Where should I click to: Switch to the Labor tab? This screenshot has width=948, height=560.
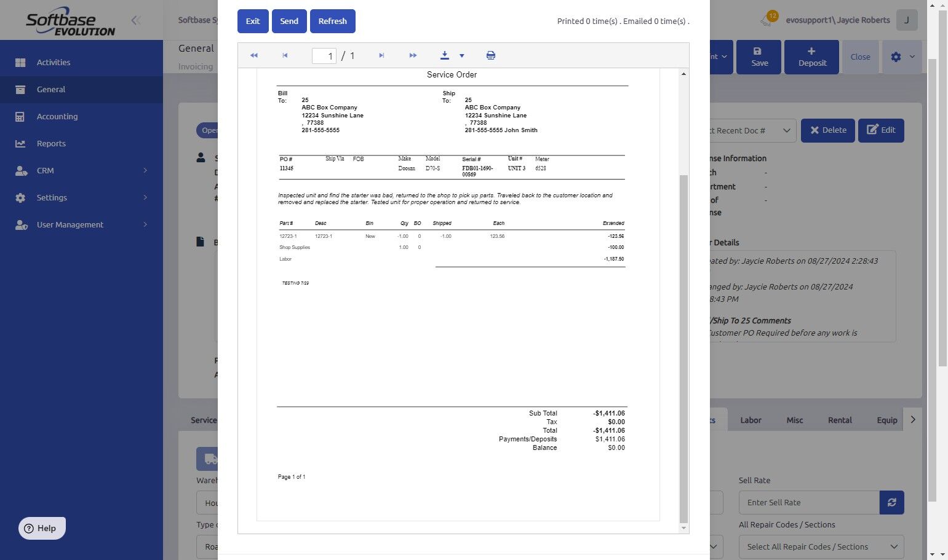[x=751, y=420]
